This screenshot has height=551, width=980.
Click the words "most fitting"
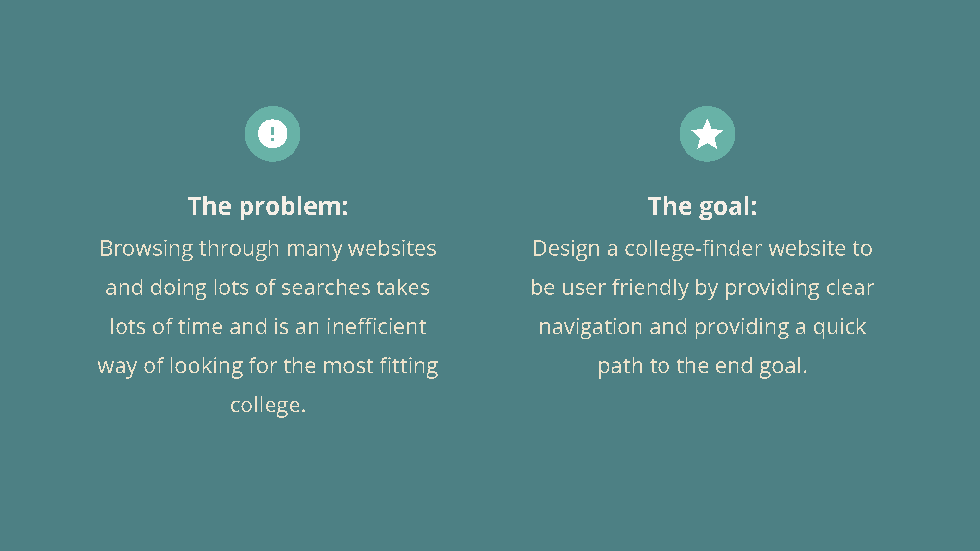click(x=380, y=366)
